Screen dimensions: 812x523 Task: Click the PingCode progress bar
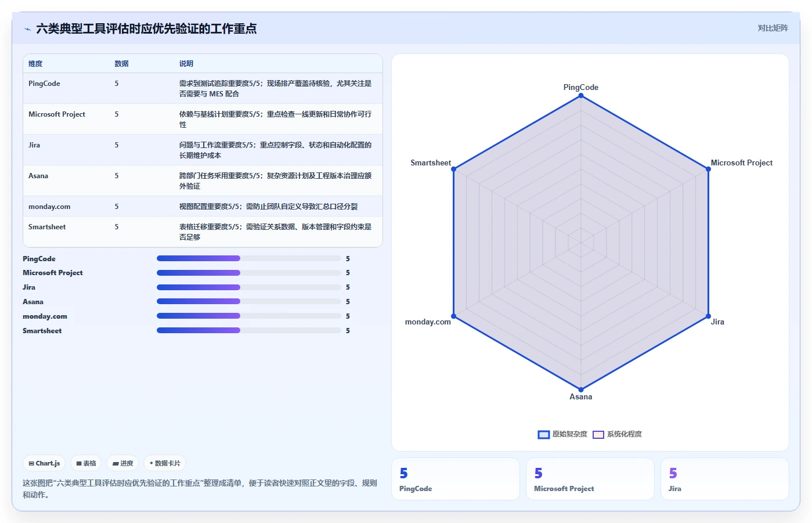point(249,258)
